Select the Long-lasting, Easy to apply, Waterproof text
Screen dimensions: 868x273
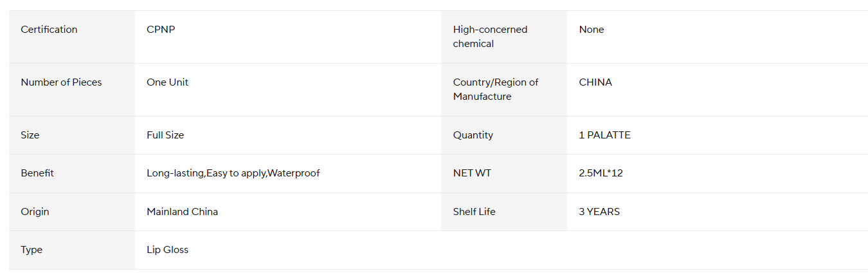pyautogui.click(x=233, y=173)
